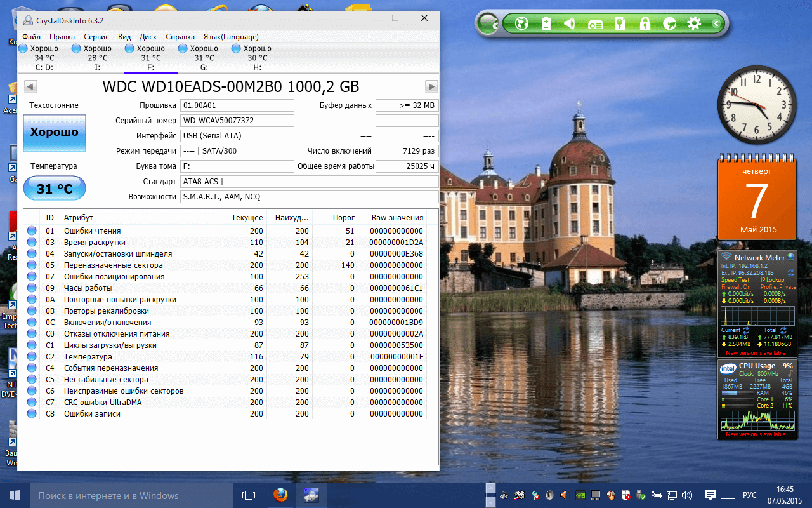Click Speed Test link in Network Meter
Viewport: 812px width, 508px height.
(x=734, y=280)
